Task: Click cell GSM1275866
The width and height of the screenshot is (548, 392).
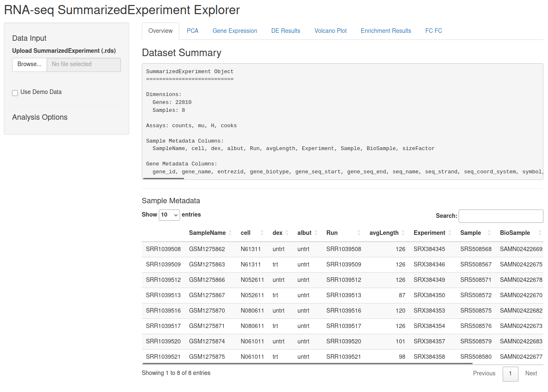Action: 207,280
